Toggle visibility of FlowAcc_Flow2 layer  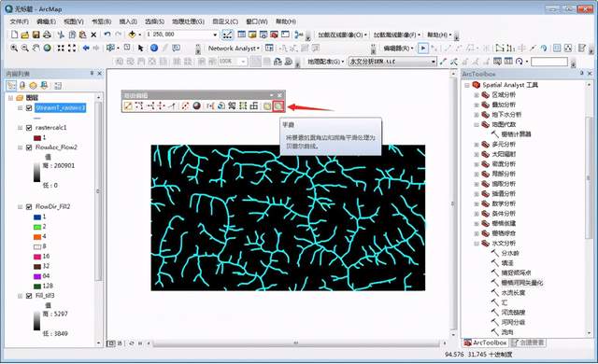(x=29, y=147)
